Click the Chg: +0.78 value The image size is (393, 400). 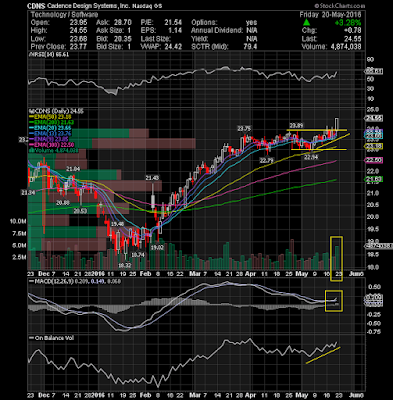(x=332, y=31)
